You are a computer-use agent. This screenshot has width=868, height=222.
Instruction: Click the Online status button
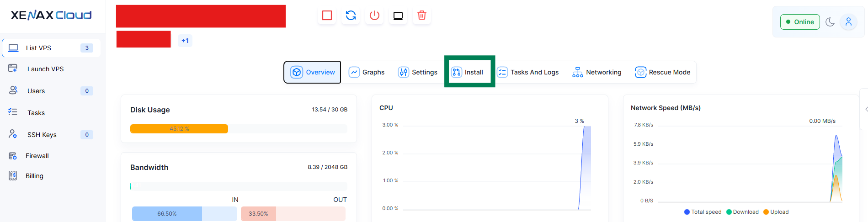800,22
